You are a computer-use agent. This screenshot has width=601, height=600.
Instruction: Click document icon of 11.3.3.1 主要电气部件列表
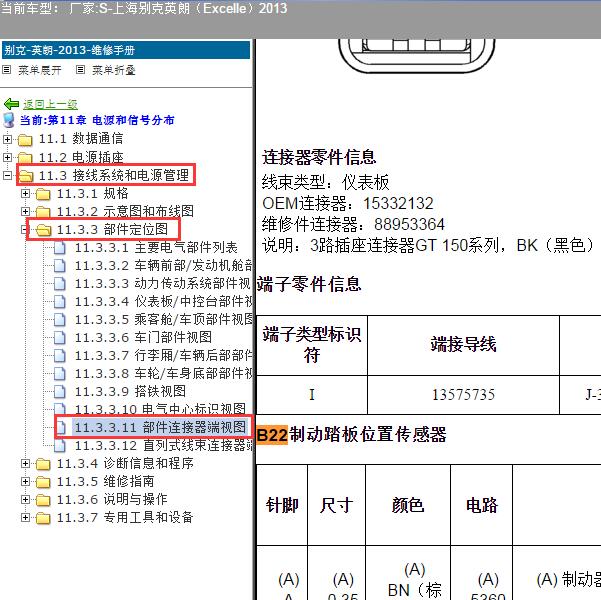pos(60,248)
